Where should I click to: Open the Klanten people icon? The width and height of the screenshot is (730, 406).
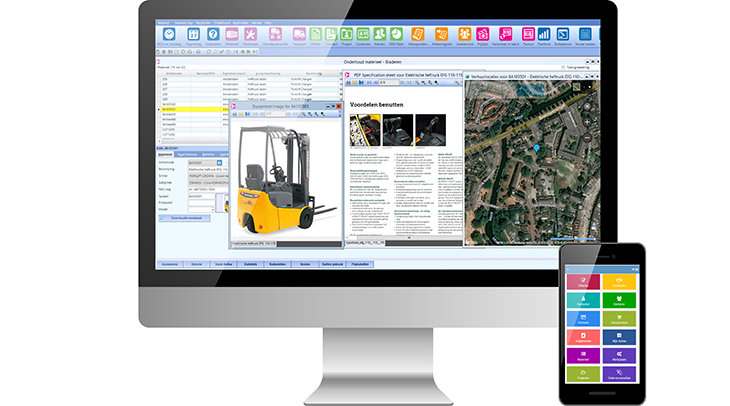pyautogui.click(x=379, y=34)
